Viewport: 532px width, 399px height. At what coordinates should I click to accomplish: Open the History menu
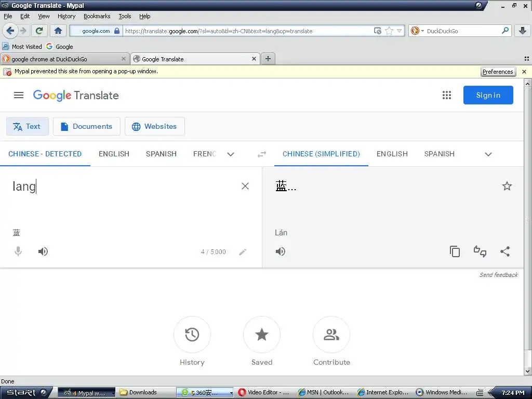pyautogui.click(x=66, y=16)
